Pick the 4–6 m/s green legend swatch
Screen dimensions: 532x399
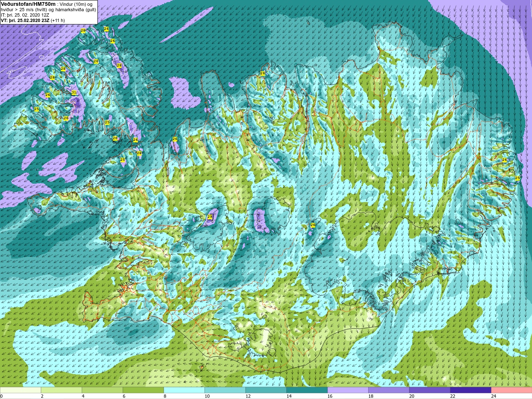click(102, 390)
